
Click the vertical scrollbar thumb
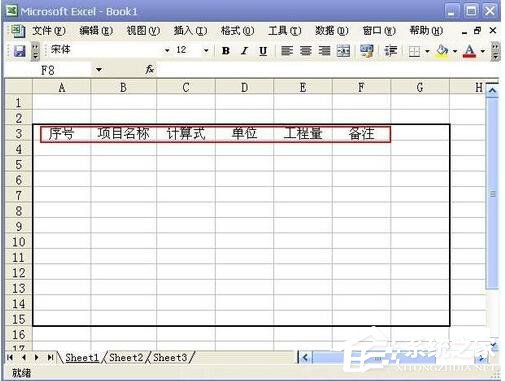[x=492, y=193]
